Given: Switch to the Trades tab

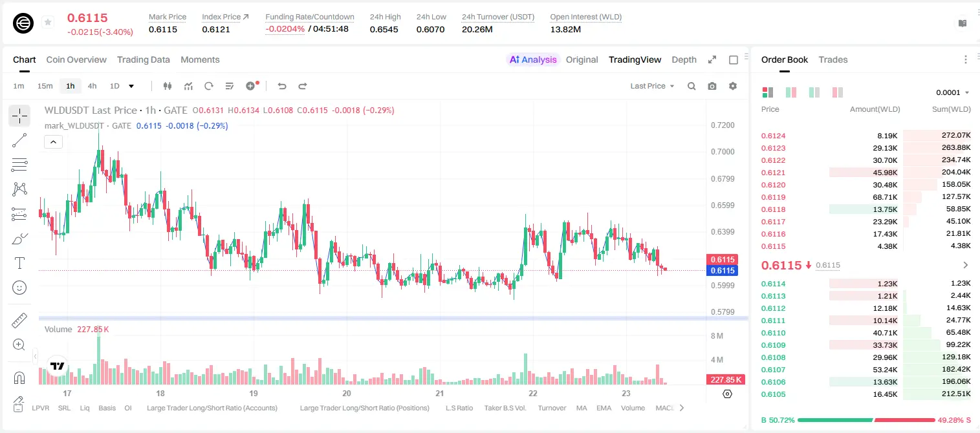Looking at the screenshot, I should (833, 59).
